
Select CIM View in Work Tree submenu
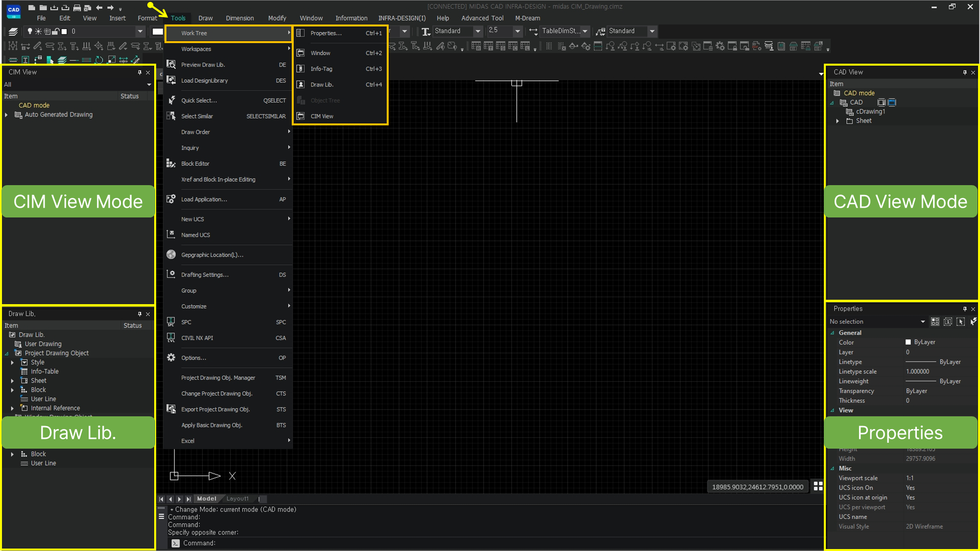click(x=340, y=116)
